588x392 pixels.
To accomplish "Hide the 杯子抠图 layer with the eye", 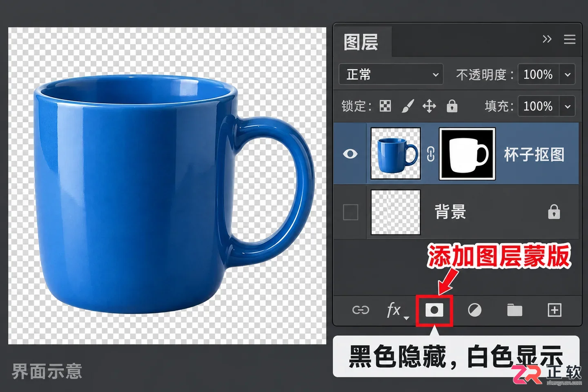I will [x=350, y=154].
